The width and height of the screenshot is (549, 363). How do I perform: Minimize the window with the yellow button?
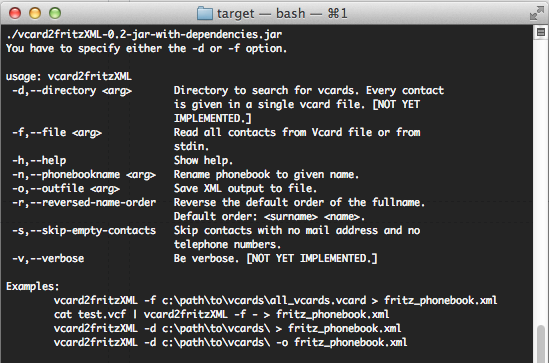[35, 13]
